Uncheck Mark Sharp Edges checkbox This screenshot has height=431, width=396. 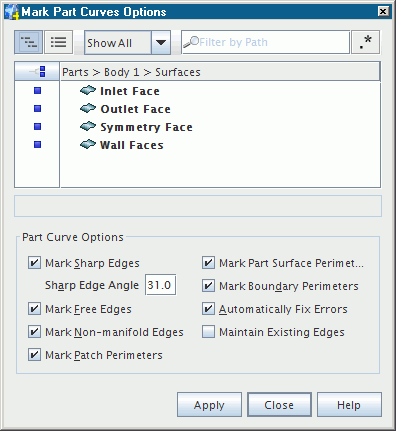point(34,263)
